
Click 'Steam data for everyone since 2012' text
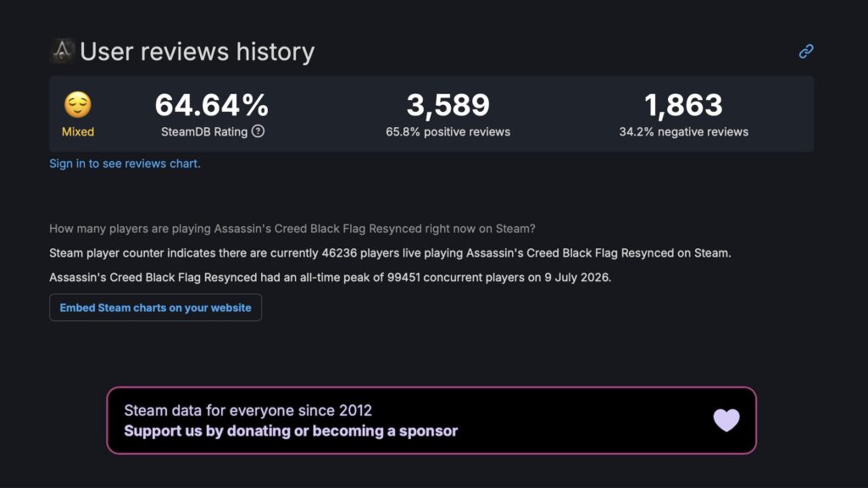(248, 411)
